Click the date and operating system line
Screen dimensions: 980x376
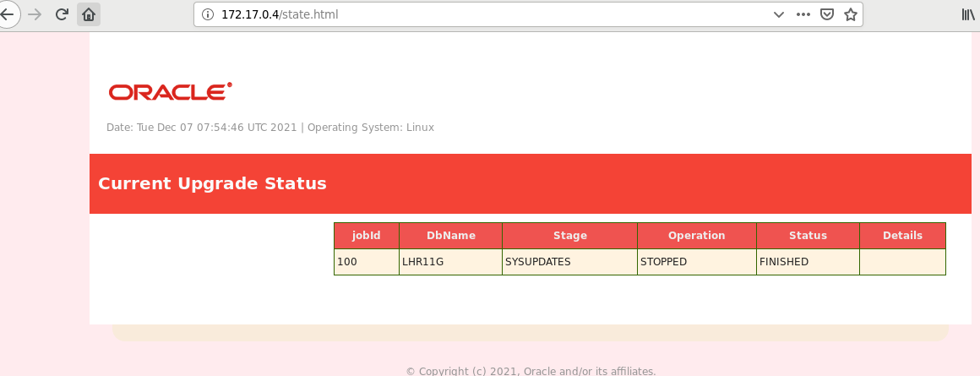coord(270,128)
